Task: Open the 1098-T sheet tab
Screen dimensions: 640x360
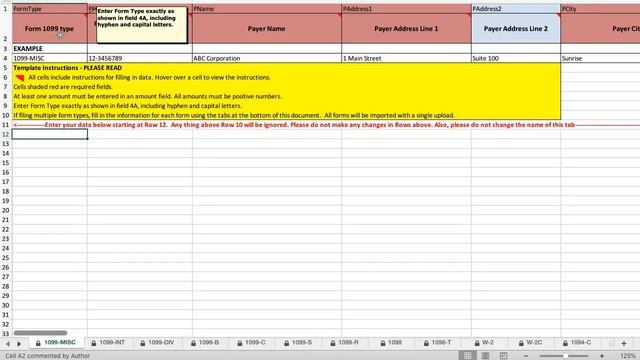Action: (438, 343)
